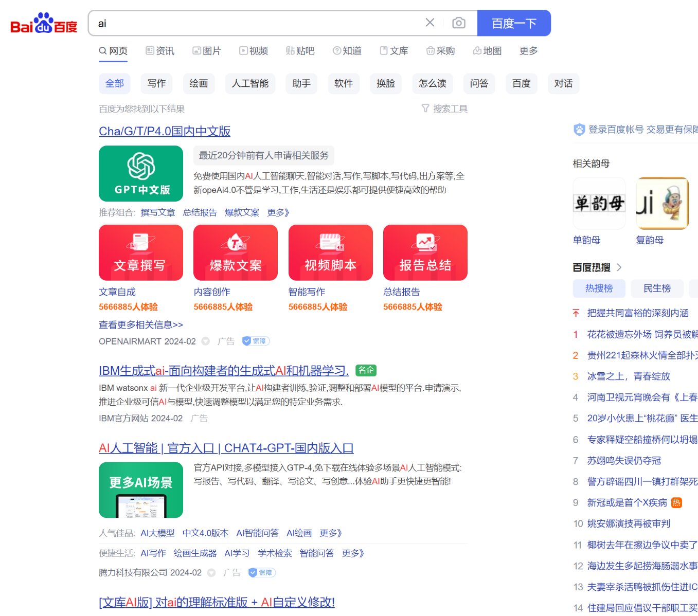698x616 pixels.
Task: Open the 知道 tab
Action: 347,51
